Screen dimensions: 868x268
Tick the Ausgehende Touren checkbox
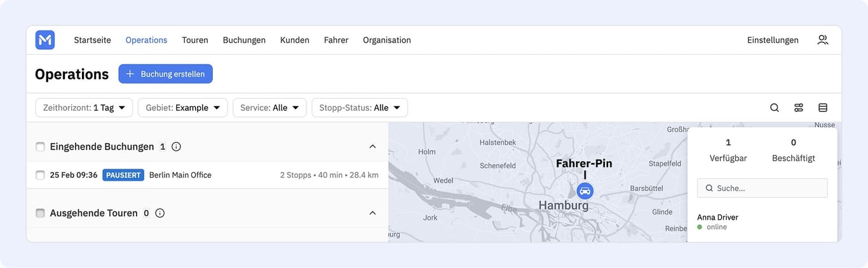pyautogui.click(x=40, y=213)
